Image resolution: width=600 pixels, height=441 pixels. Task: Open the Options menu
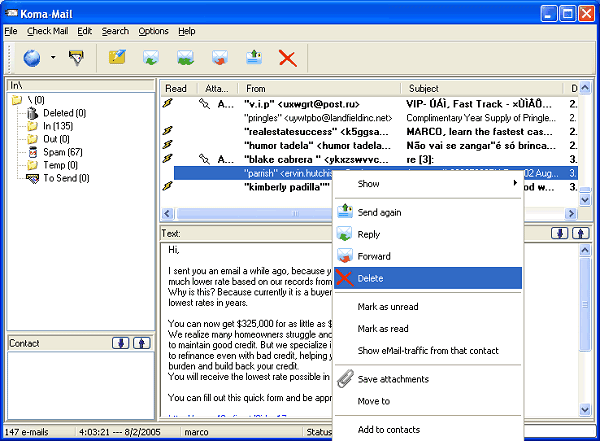click(154, 31)
